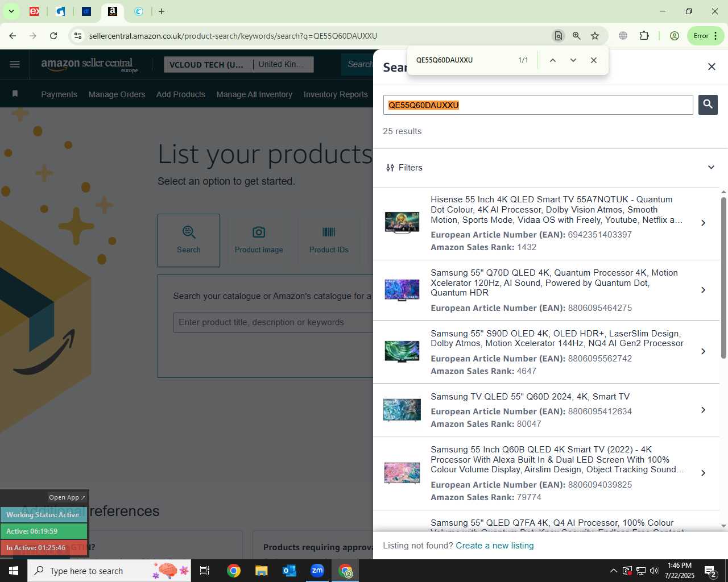Click the Amazon Seller Central logo
This screenshot has height=582, width=728.
point(89,65)
